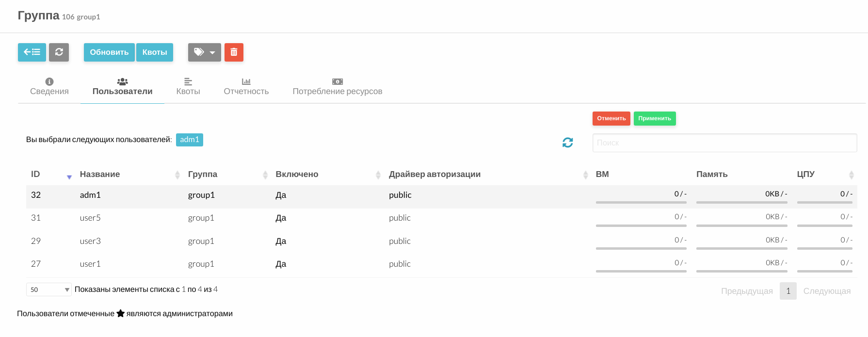Sort table by Название column

[x=129, y=175]
